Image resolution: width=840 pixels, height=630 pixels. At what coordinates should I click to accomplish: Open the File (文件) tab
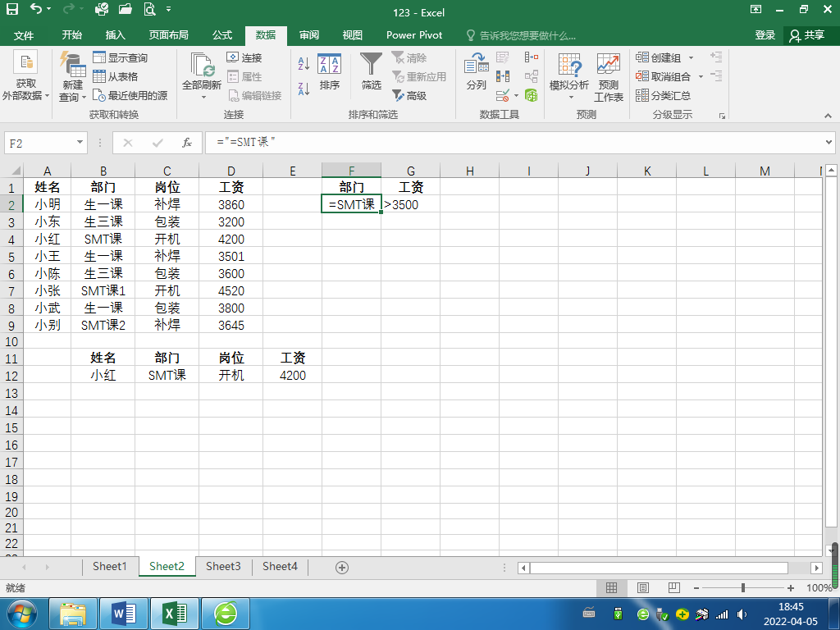point(24,35)
